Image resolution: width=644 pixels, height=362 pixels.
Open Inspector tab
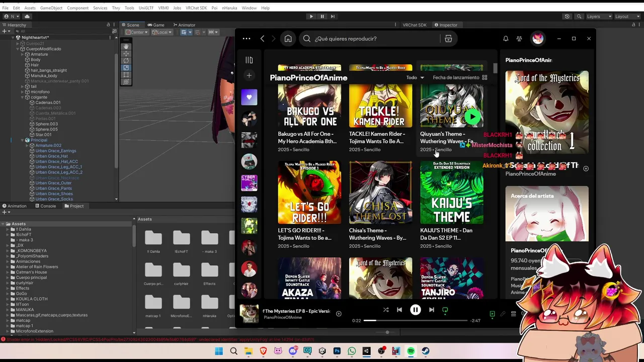point(445,25)
